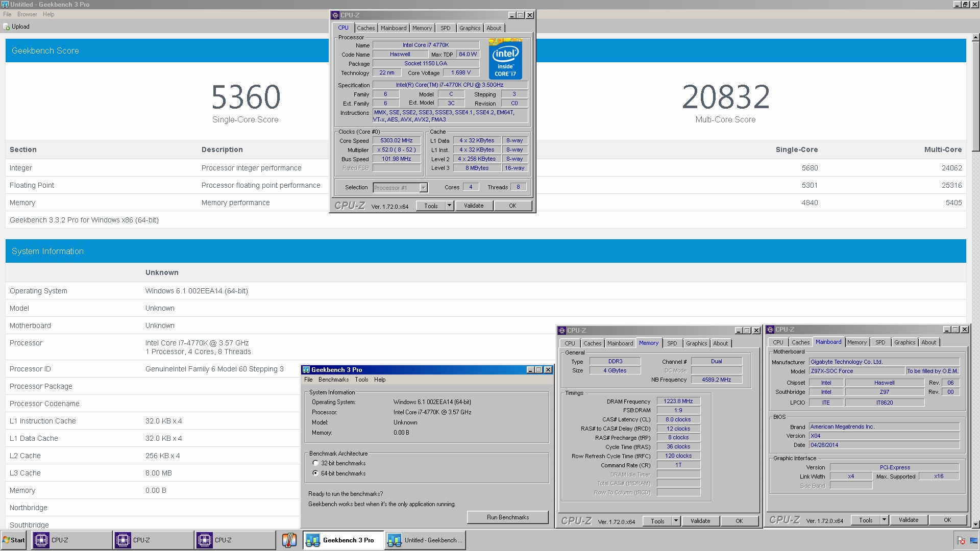Viewport: 980px width, 551px height.
Task: Click the single-core score 5360
Action: click(246, 97)
